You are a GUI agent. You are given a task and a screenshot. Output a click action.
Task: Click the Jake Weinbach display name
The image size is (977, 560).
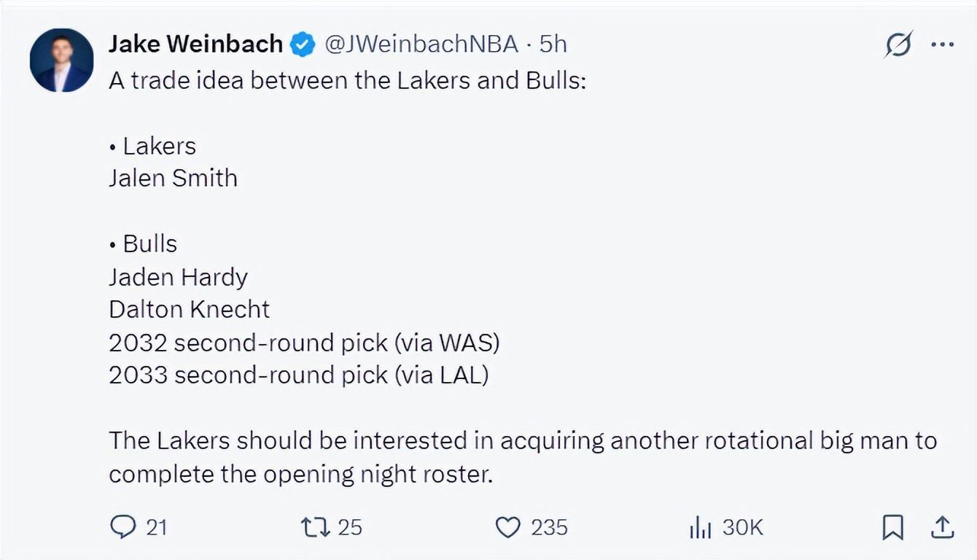click(x=195, y=44)
